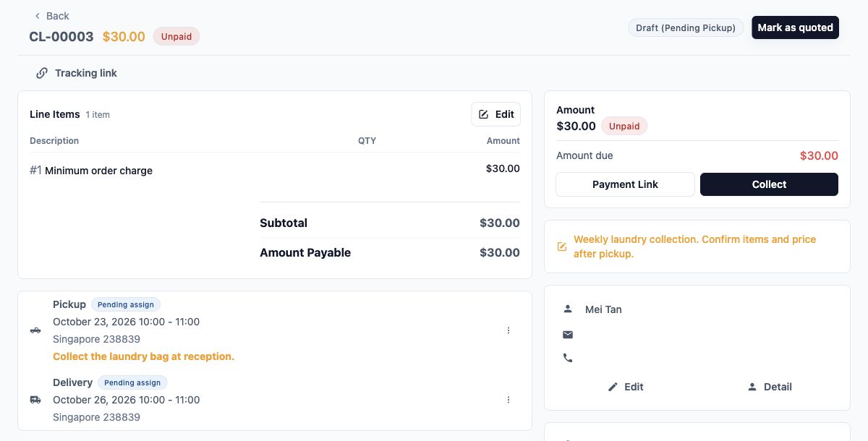Open the Delivery row three-dot menu

(508, 400)
